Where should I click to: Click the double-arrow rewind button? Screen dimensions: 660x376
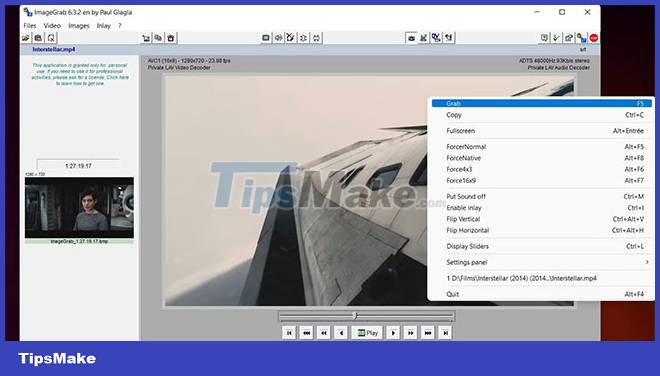(x=324, y=333)
